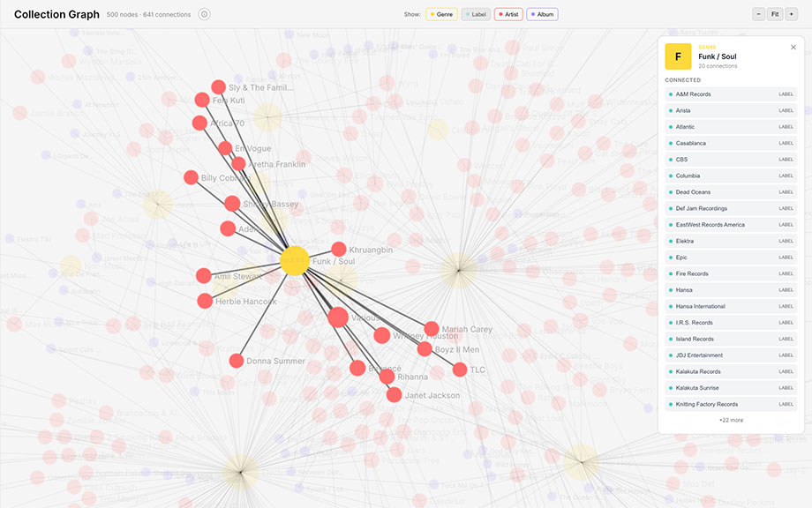Select the Mariah Carey artist node

tap(432, 329)
